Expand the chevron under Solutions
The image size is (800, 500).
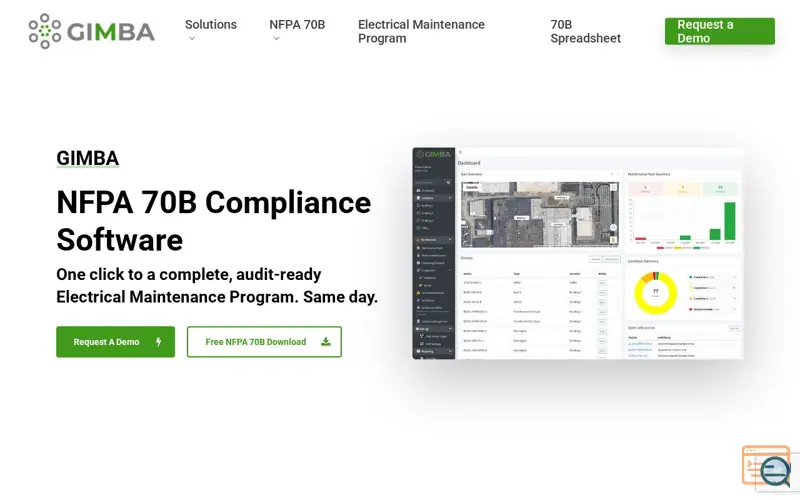[x=192, y=39]
